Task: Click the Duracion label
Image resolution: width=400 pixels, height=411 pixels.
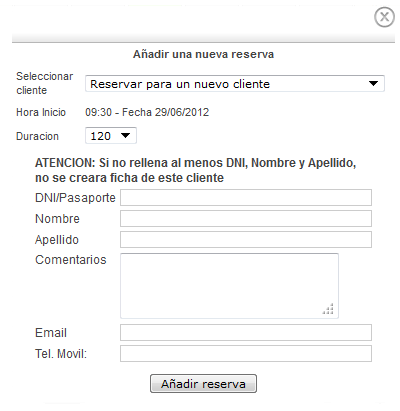Action: [x=37, y=136]
